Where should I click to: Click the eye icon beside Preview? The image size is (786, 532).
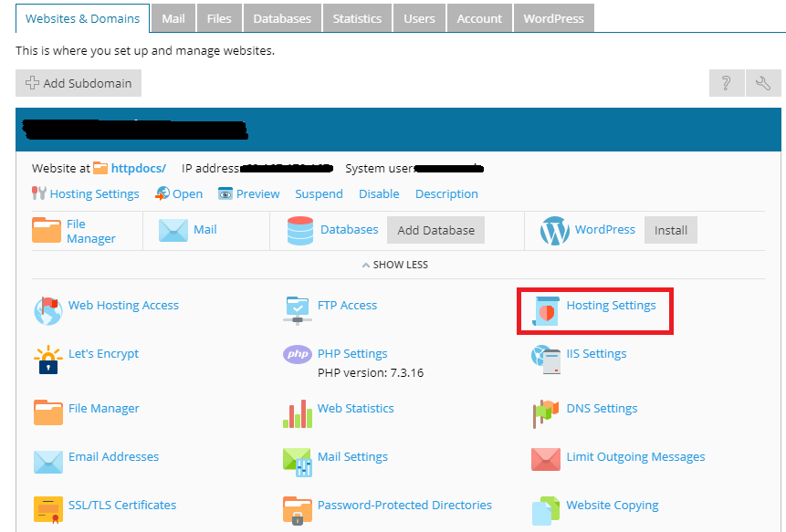point(225,193)
